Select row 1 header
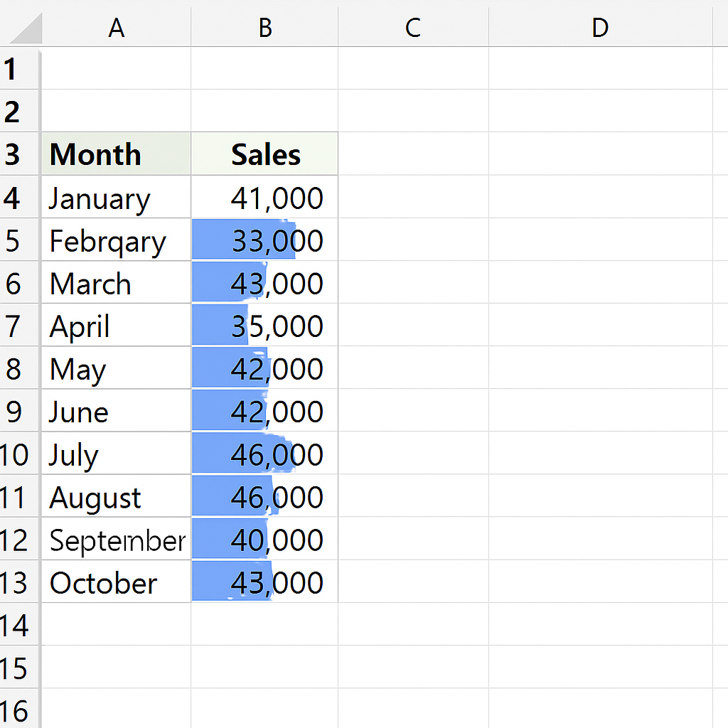Viewport: 728px width, 728px height. (x=19, y=68)
